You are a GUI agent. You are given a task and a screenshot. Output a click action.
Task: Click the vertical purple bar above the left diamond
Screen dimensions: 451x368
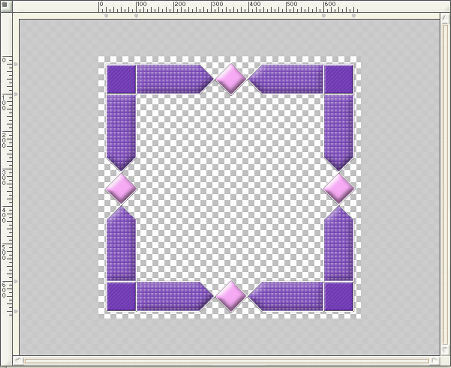tap(121, 132)
